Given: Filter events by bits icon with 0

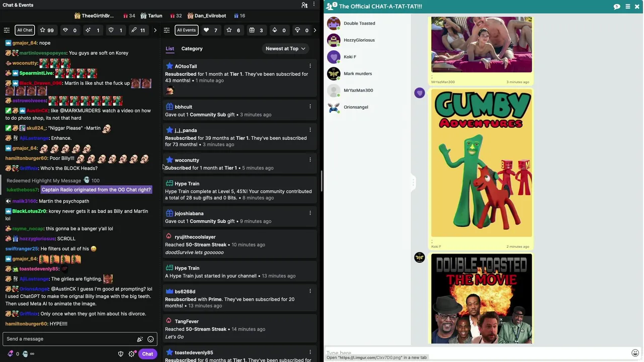Looking at the screenshot, I should [x=279, y=30].
